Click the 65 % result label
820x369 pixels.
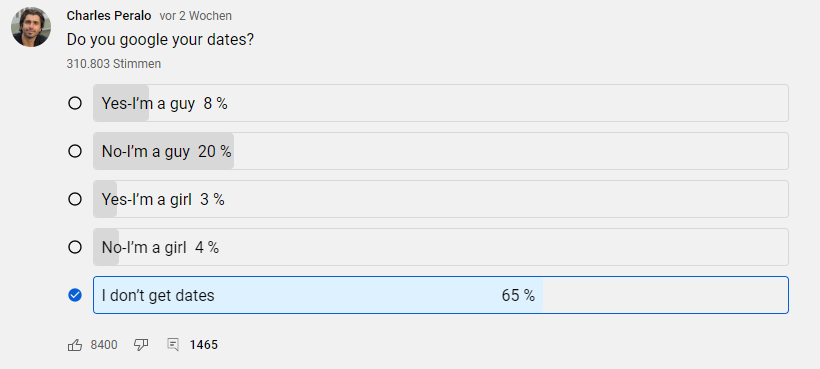pos(518,295)
